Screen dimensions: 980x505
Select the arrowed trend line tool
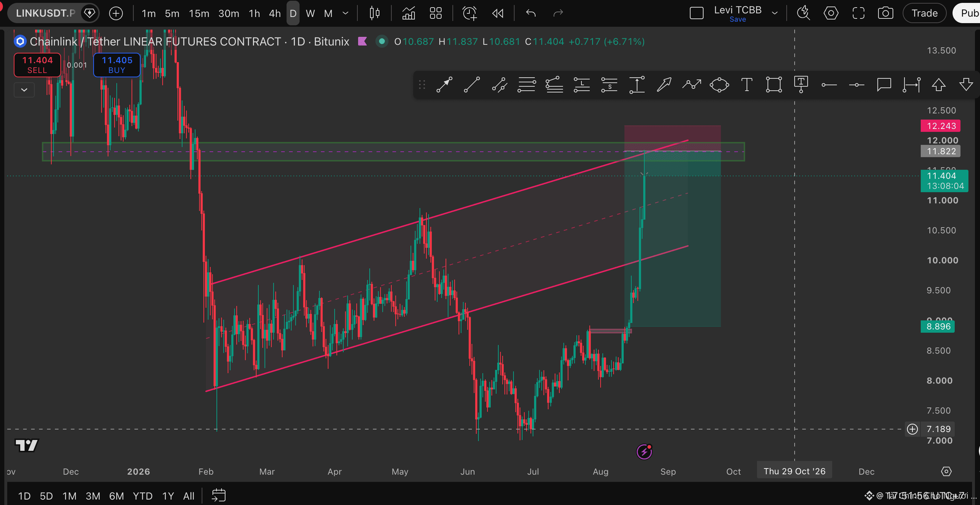point(444,85)
